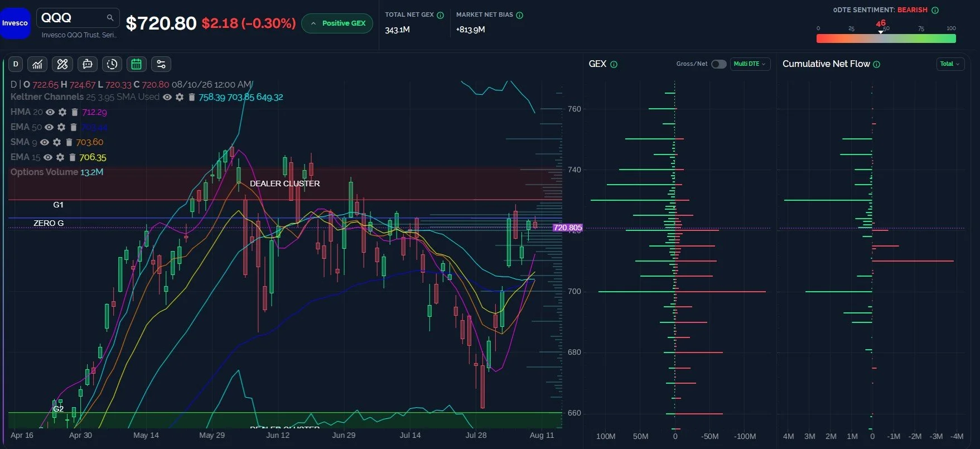Click the Invesco QQQ Trust name text
The height and width of the screenshot is (449, 980).
click(x=79, y=35)
